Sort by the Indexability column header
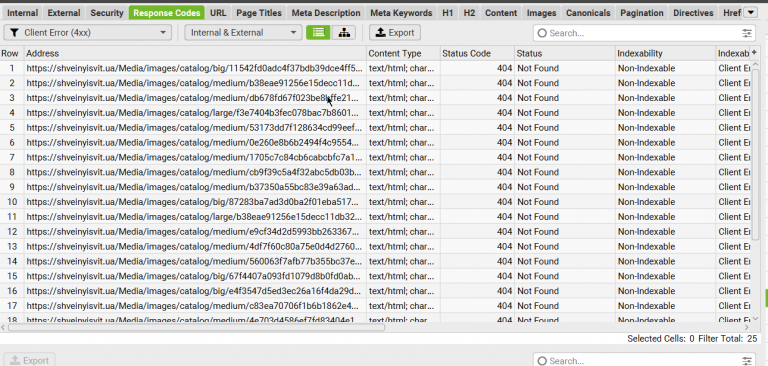Screen dimensions: 768x366 (666, 53)
